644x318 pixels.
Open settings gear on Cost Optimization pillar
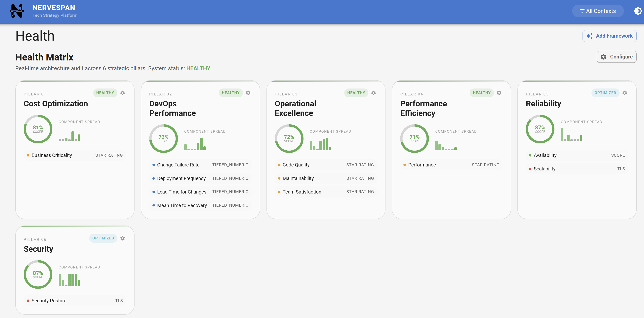click(123, 93)
